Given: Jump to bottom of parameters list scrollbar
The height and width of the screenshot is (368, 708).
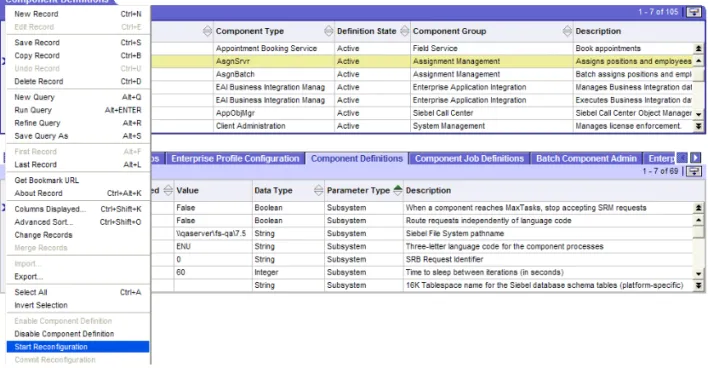Looking at the screenshot, I should click(699, 285).
